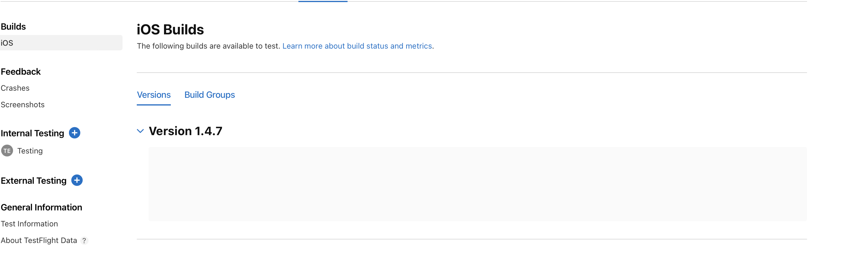Click the Version 1.4.7 heading
The image size is (868, 275).
point(185,131)
